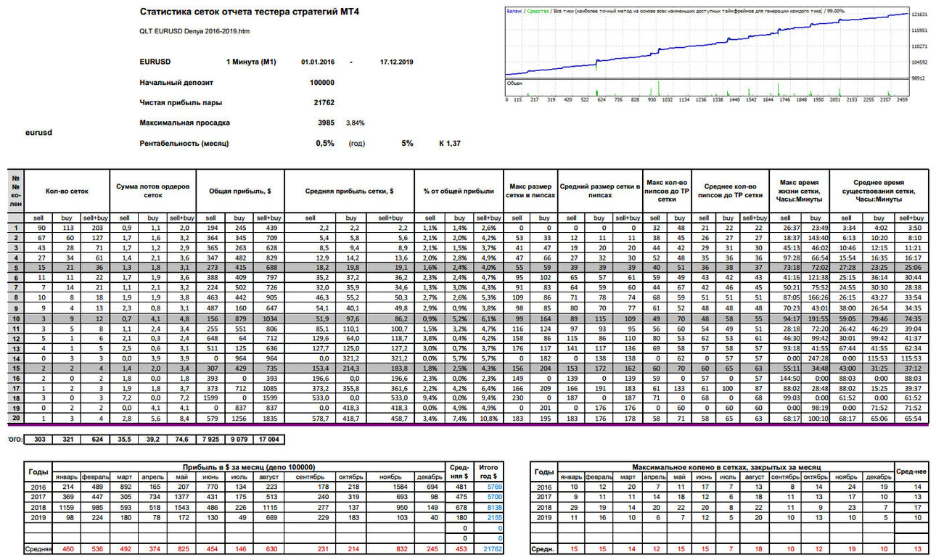Click the label "Чистая прибыль пары"
936x560 pixels.
coord(180,103)
